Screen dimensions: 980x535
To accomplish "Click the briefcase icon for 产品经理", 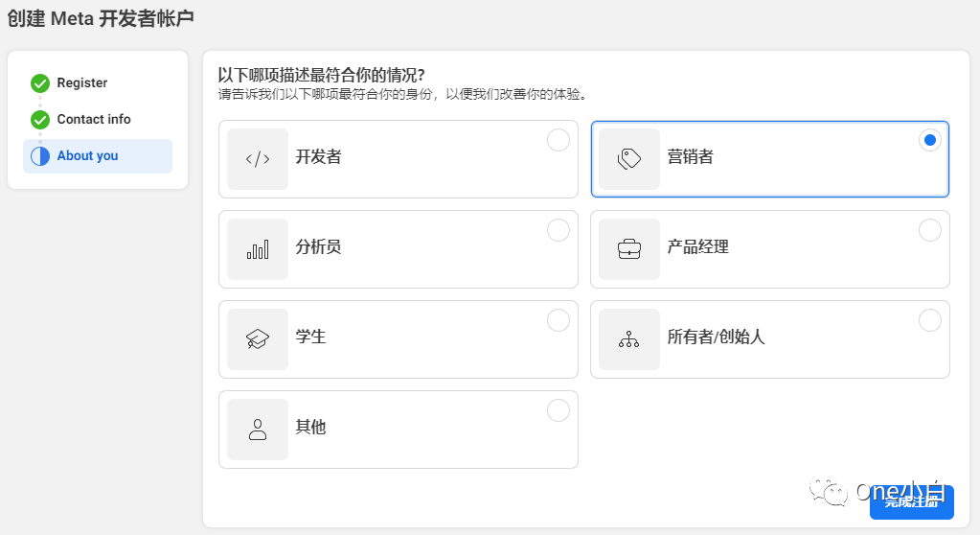I will pyautogui.click(x=628, y=249).
